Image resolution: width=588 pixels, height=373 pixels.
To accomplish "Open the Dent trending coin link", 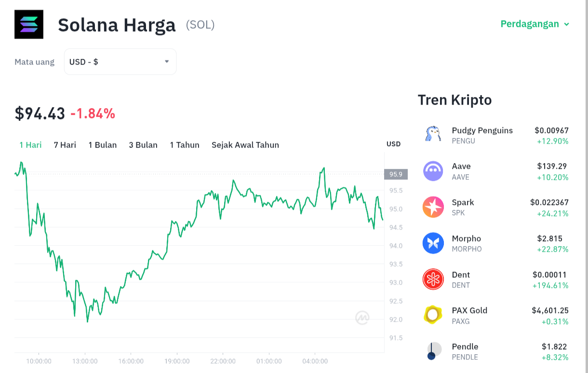I will (495, 279).
